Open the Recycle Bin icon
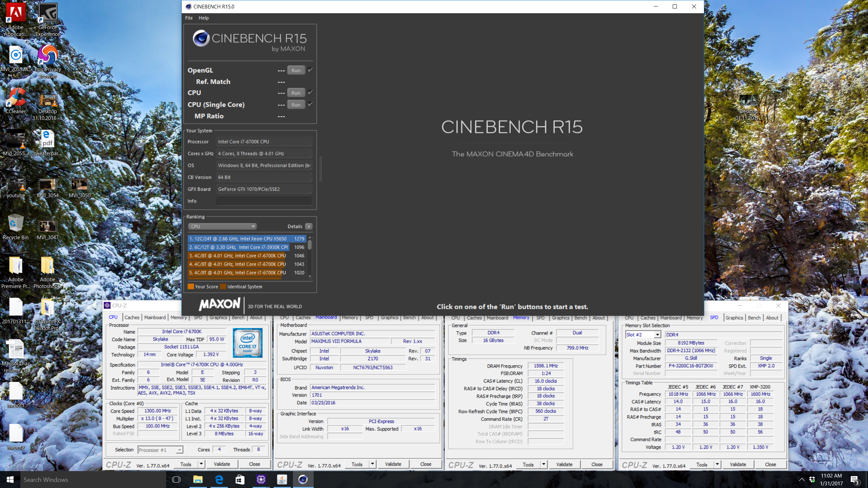The image size is (868, 488). (x=16, y=227)
